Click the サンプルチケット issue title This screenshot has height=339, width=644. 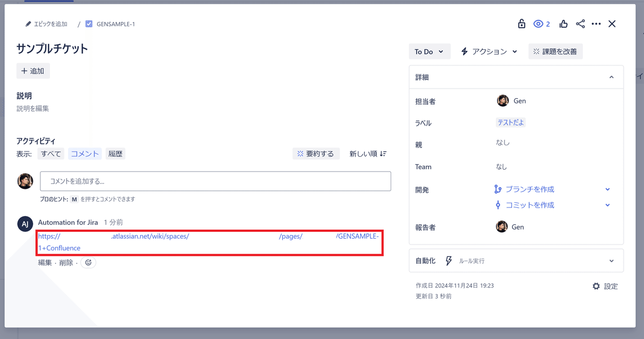click(x=53, y=49)
